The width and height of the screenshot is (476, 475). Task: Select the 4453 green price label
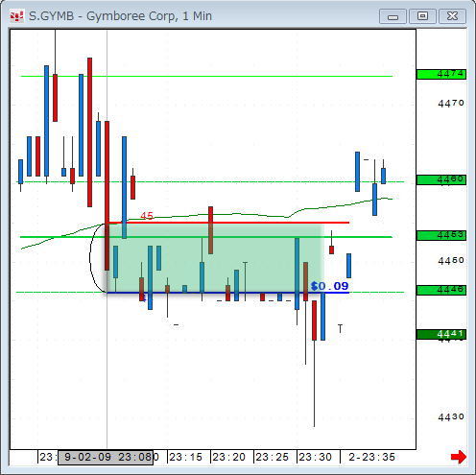coord(441,235)
